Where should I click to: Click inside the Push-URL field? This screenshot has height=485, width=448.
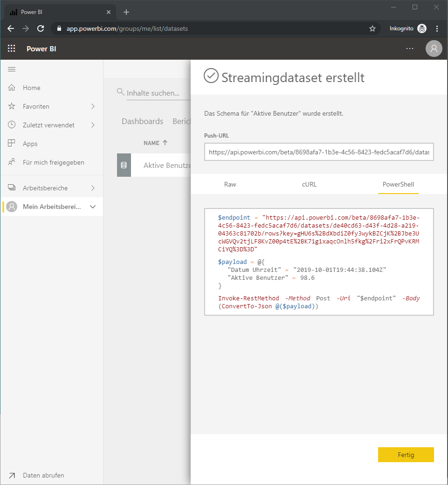319,152
